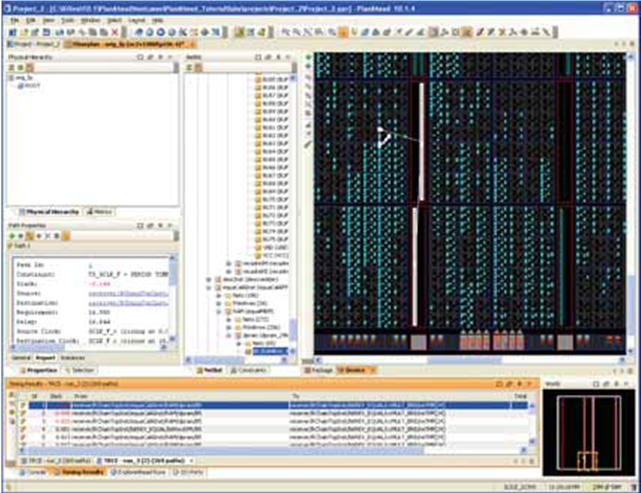The height and width of the screenshot is (493, 641).
Task: Select the VCC item in Netlist tree
Action: 272,255
